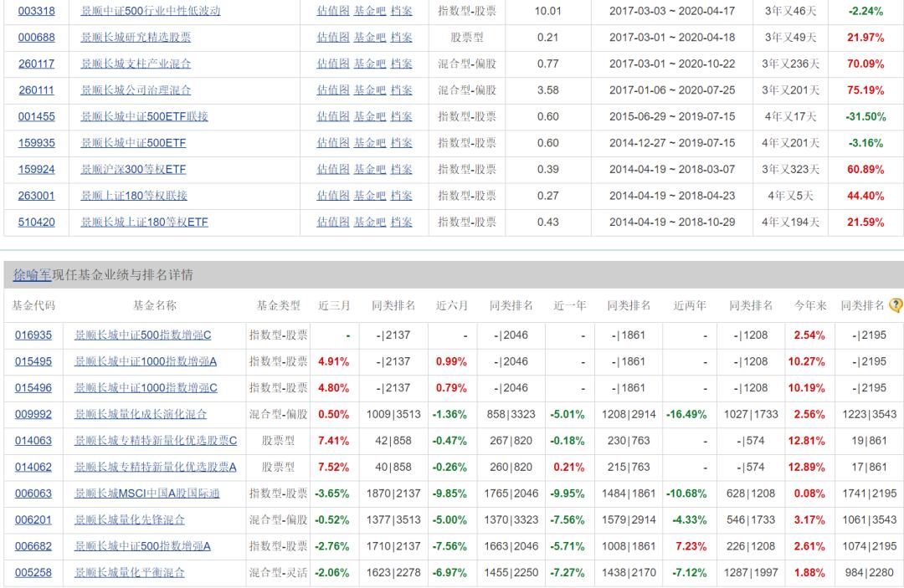Click fund code 014062
The width and height of the screenshot is (904, 588).
tap(33, 468)
